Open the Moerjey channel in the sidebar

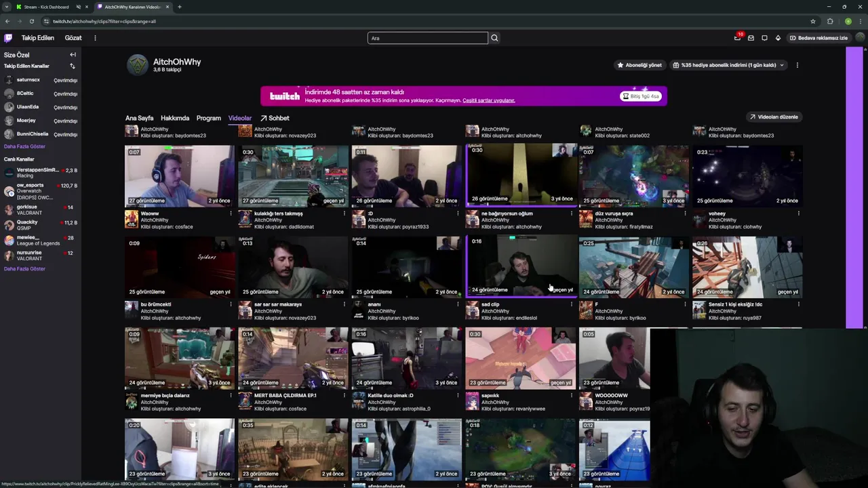[x=41, y=121]
